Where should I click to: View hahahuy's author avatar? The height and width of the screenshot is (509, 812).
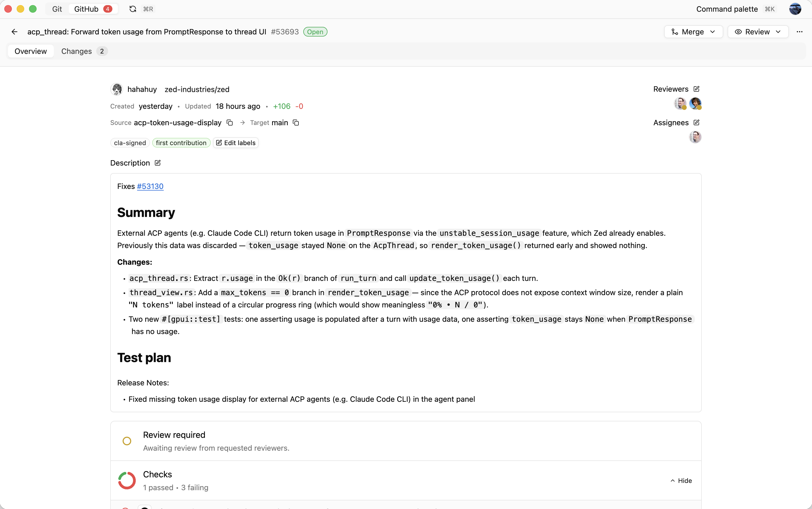click(x=116, y=89)
